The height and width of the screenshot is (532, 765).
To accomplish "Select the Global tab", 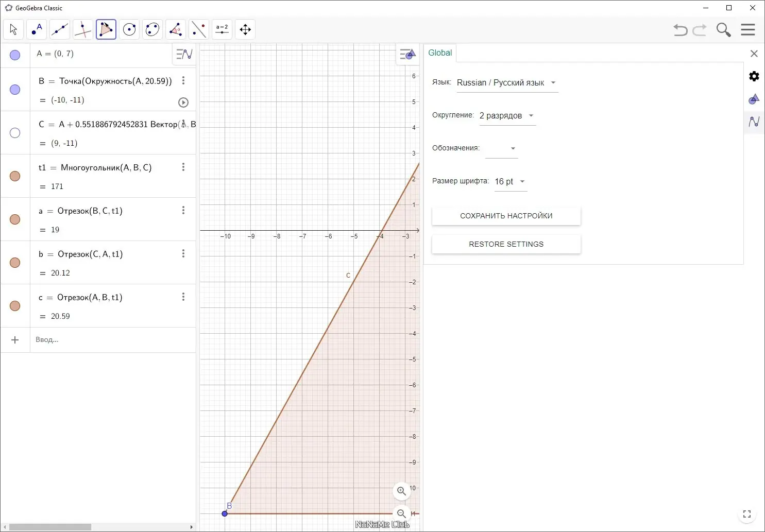I will [x=440, y=53].
